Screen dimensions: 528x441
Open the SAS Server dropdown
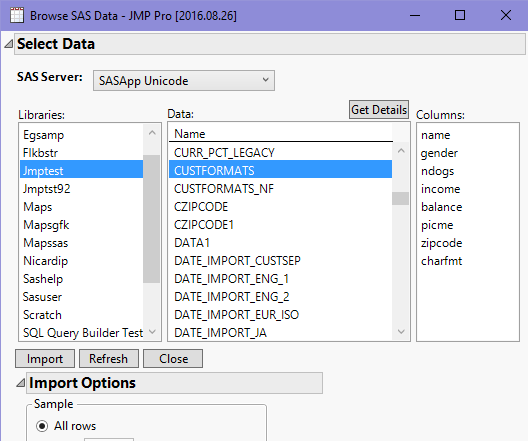[184, 80]
